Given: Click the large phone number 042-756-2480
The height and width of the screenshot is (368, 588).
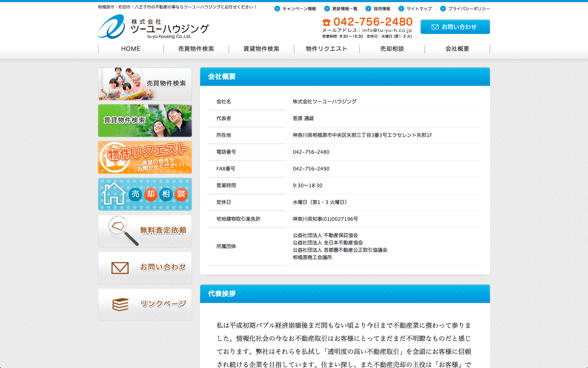Looking at the screenshot, I should 373,22.
